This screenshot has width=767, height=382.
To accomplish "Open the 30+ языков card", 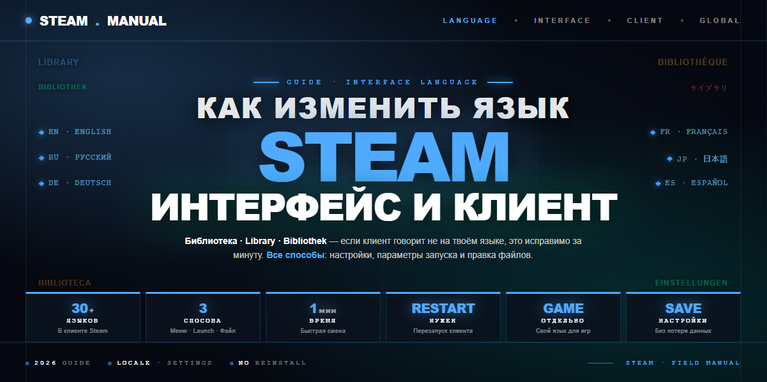I will point(83,317).
